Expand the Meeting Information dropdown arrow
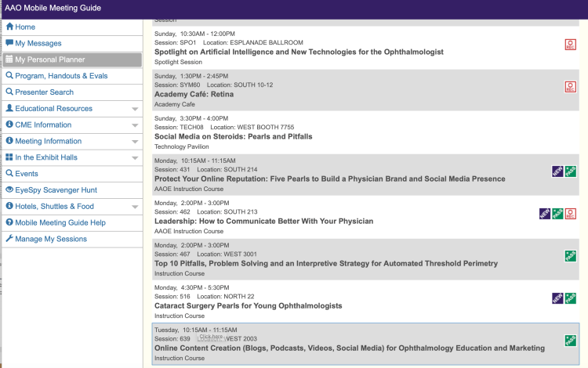Viewport: 588px width, 368px height. coord(135,142)
